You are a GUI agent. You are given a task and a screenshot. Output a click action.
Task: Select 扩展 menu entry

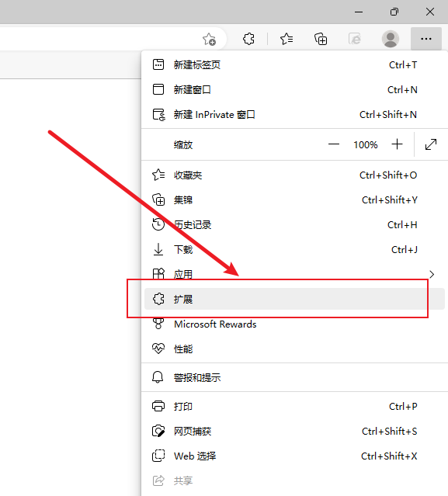click(x=294, y=299)
